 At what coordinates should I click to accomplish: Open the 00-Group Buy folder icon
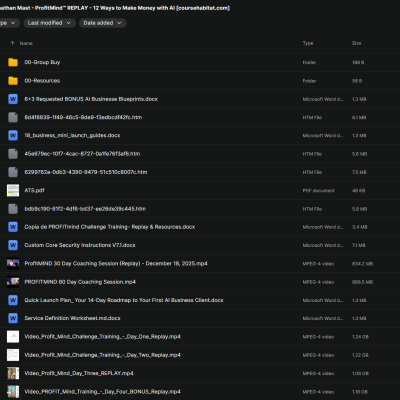point(13,62)
